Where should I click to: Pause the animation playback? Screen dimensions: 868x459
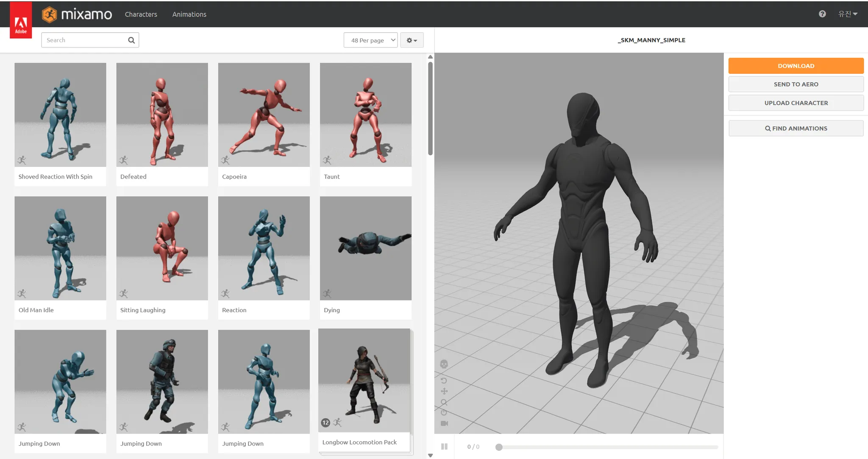(x=444, y=446)
